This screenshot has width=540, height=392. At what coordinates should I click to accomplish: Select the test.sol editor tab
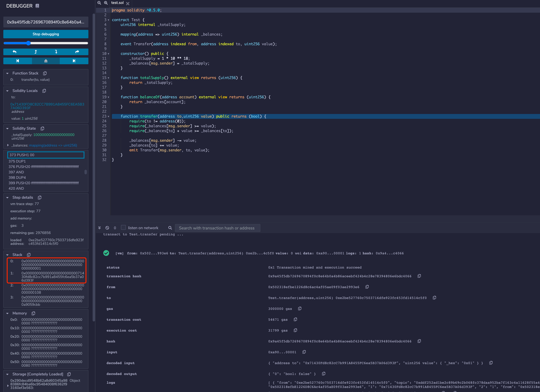(x=117, y=3)
